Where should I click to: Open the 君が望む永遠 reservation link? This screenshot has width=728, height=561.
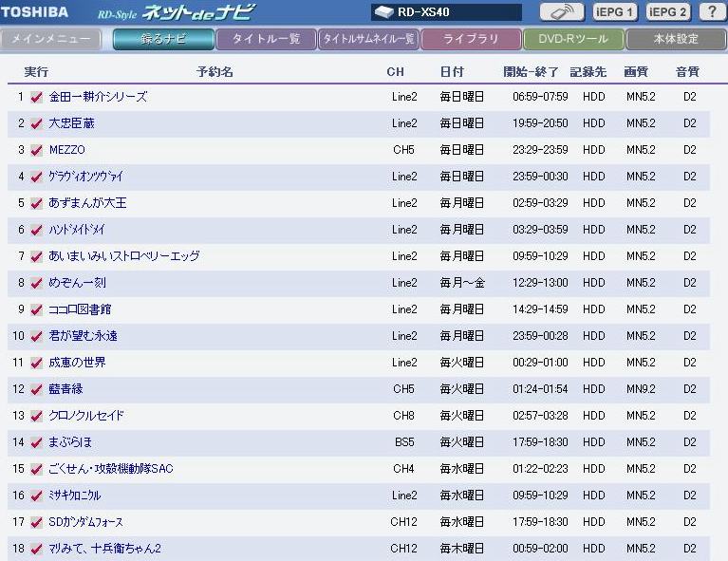click(x=83, y=336)
